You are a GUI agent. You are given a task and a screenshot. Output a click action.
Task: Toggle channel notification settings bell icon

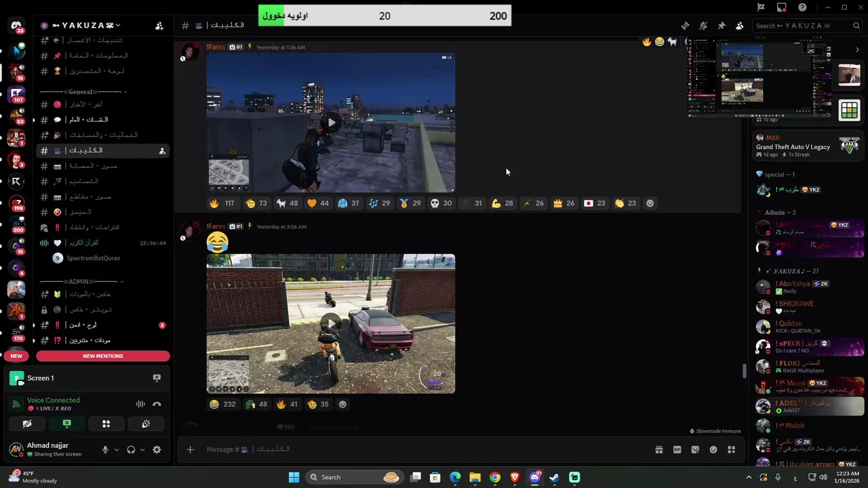point(703,26)
